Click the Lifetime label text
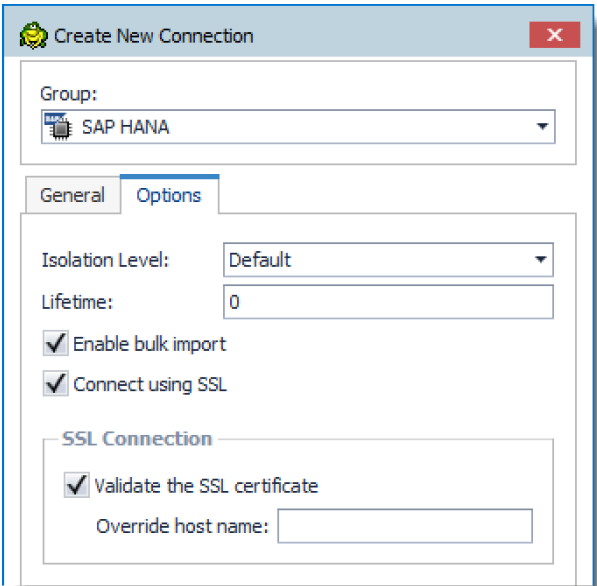The width and height of the screenshot is (597, 586). (77, 302)
